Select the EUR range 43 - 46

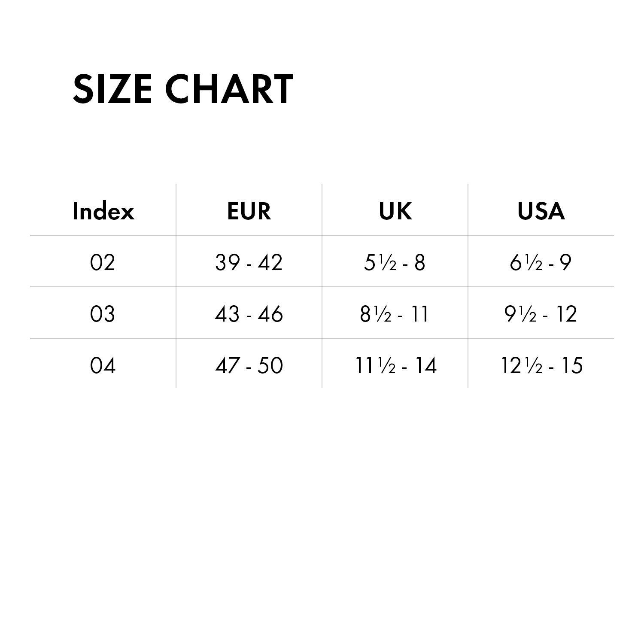point(249,314)
